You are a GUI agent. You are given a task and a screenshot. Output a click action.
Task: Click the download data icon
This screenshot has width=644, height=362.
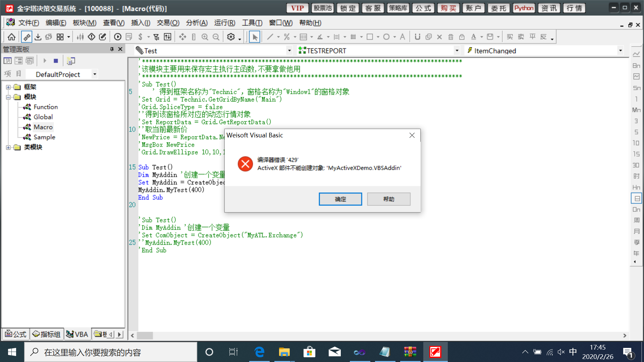point(38,37)
